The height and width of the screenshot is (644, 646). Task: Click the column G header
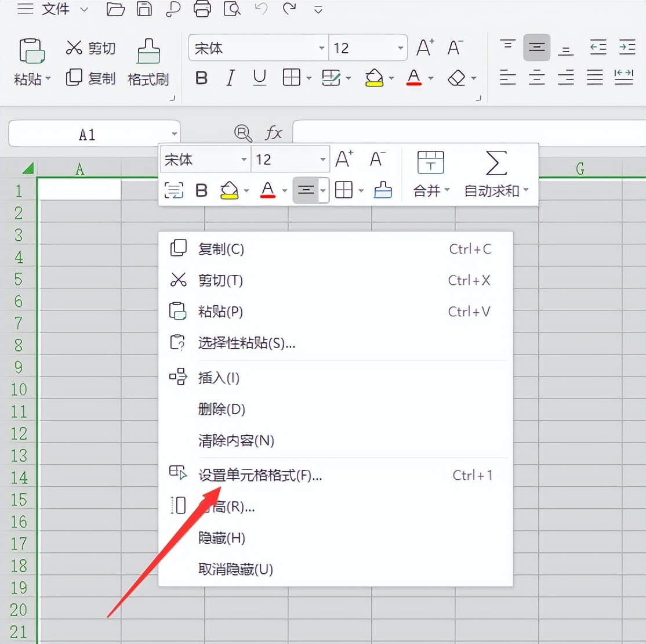(580, 168)
